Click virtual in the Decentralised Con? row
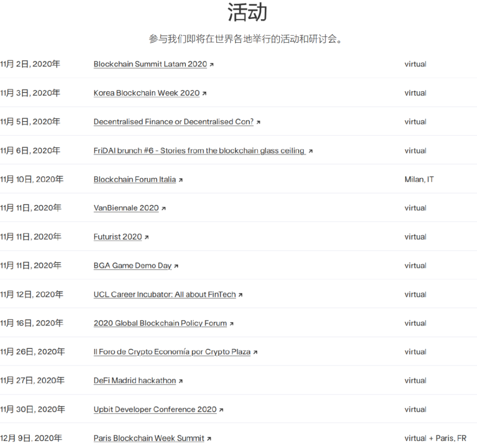The height and width of the screenshot is (448, 477). [415, 122]
